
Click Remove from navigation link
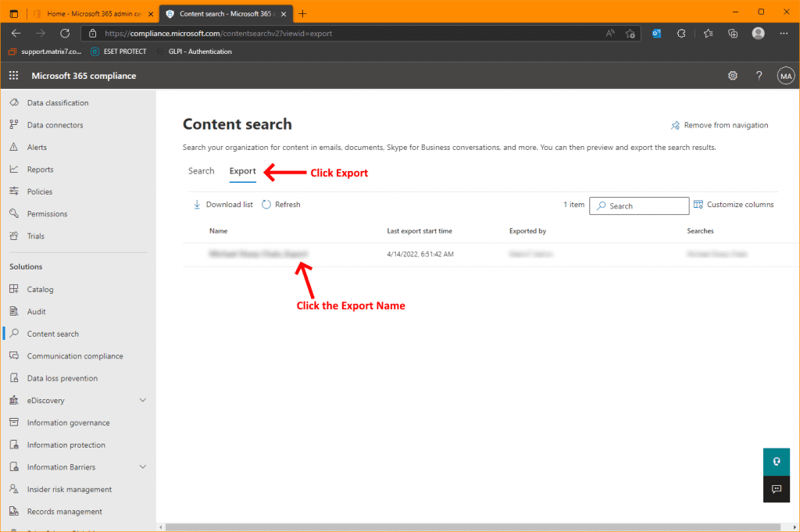point(720,125)
